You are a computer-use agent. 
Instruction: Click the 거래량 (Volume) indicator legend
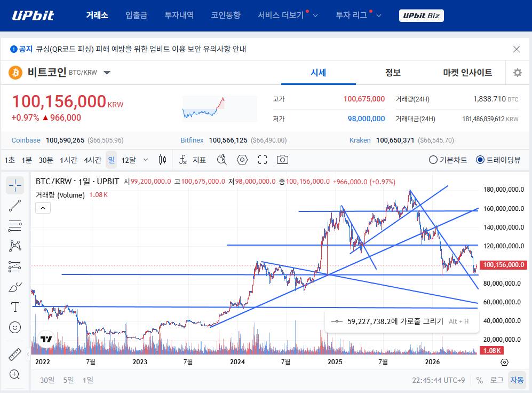(x=60, y=195)
